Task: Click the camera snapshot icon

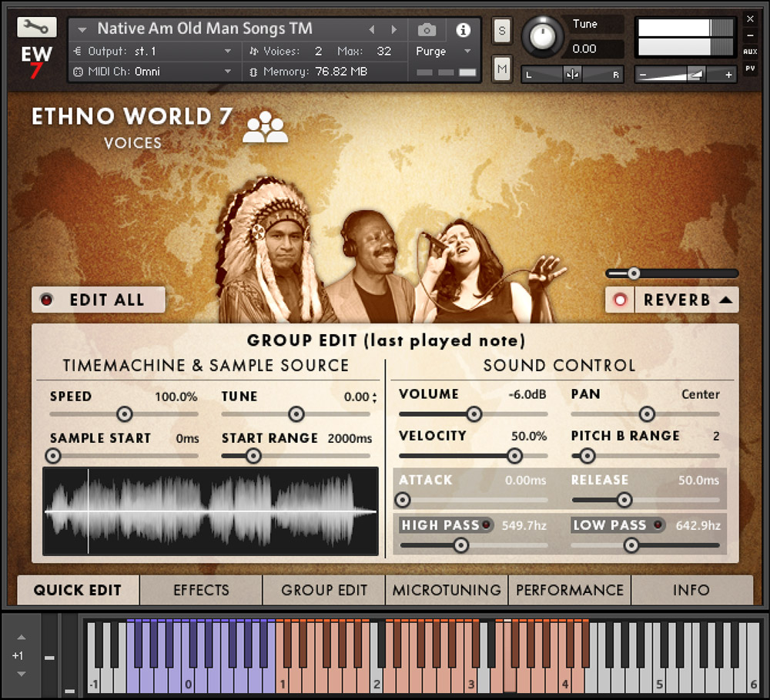Action: (427, 30)
